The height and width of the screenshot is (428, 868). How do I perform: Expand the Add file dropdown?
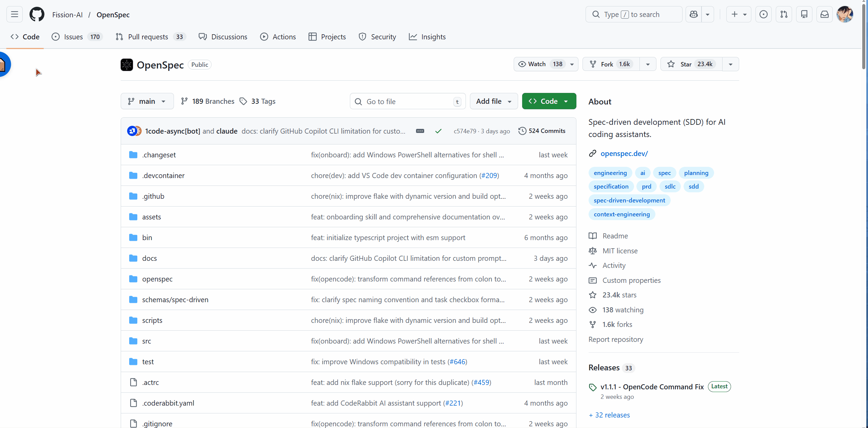point(493,101)
